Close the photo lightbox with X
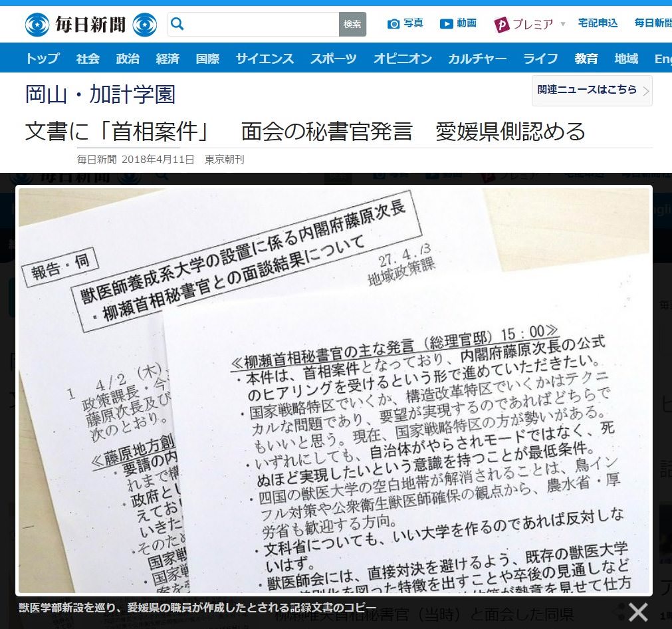 [x=637, y=612]
